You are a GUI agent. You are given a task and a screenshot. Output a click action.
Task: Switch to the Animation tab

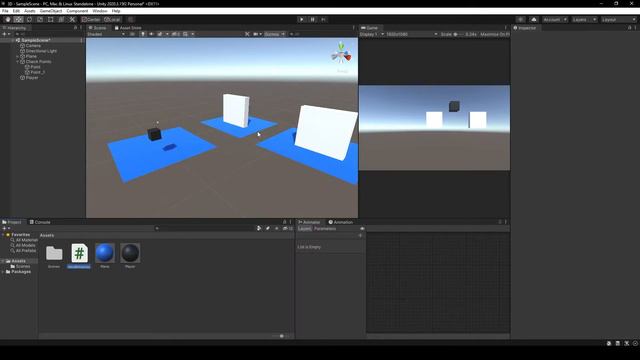(340, 222)
